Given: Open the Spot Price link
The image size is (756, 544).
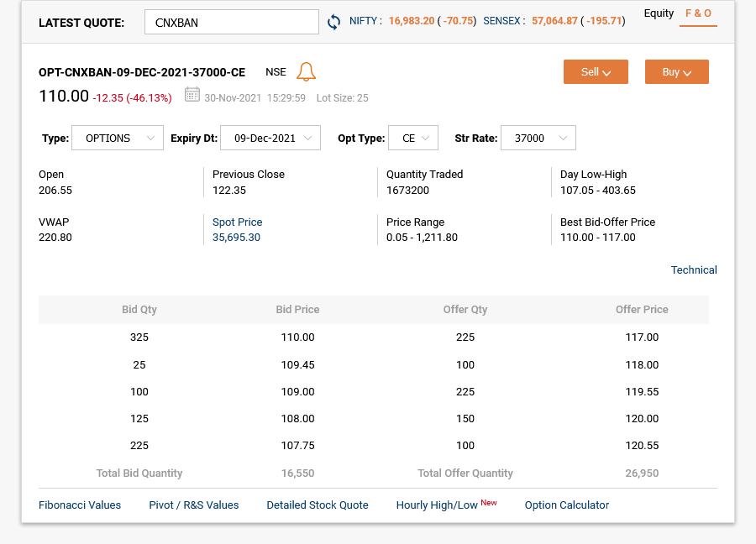Looking at the screenshot, I should pos(237,222).
